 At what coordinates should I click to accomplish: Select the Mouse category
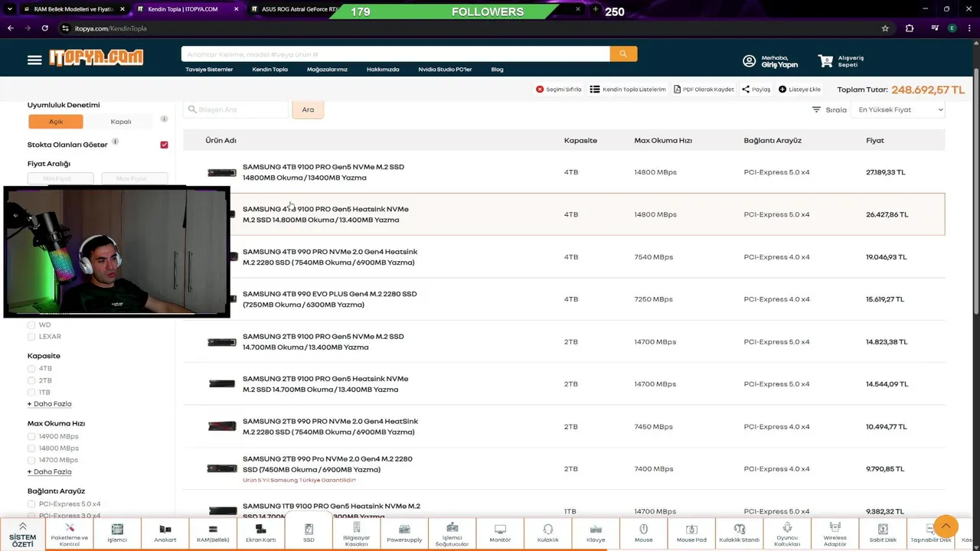(643, 534)
